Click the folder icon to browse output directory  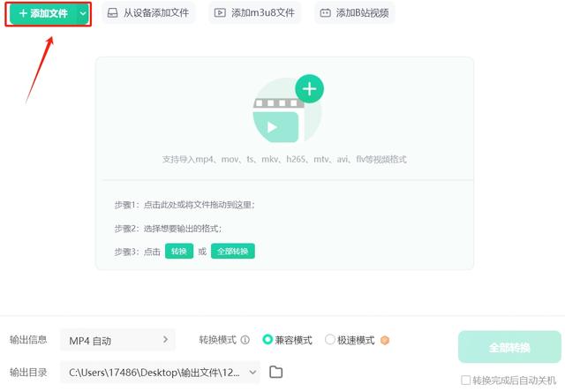[276, 372]
